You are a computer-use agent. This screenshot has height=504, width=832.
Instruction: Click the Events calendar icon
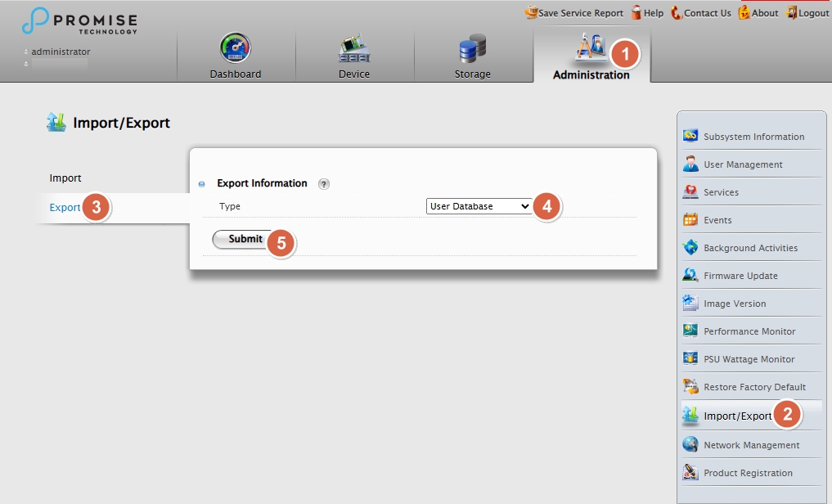pos(690,220)
